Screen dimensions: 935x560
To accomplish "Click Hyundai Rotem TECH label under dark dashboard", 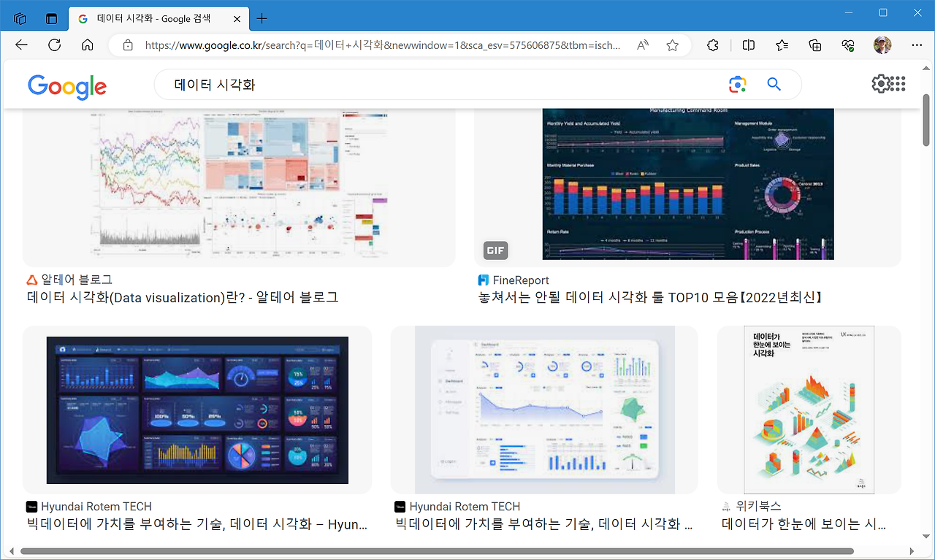I will pos(96,507).
